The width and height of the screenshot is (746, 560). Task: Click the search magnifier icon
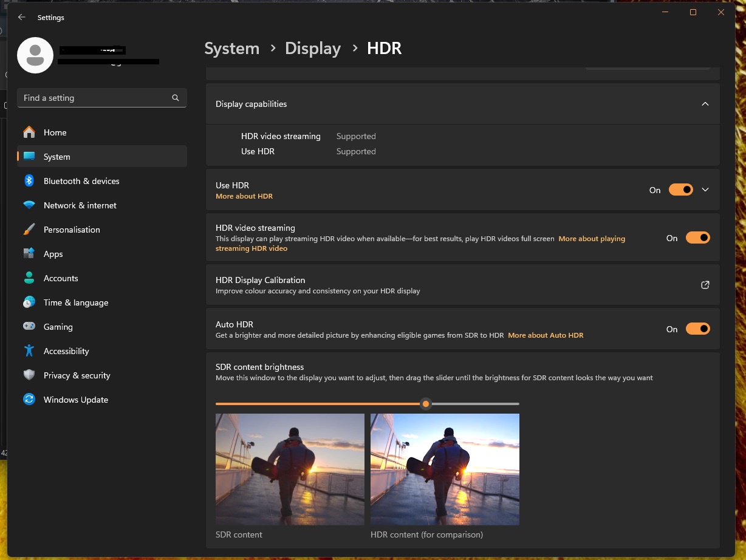coord(176,98)
